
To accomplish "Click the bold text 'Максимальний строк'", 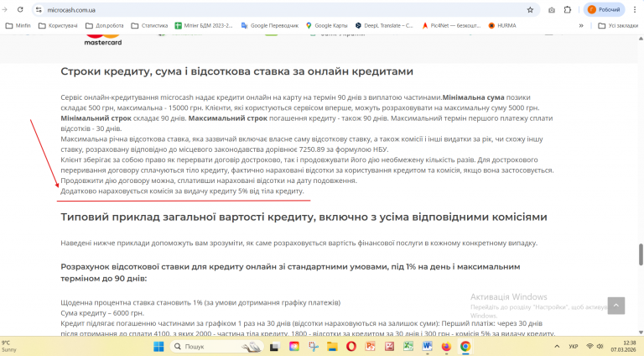I will (228, 118).
